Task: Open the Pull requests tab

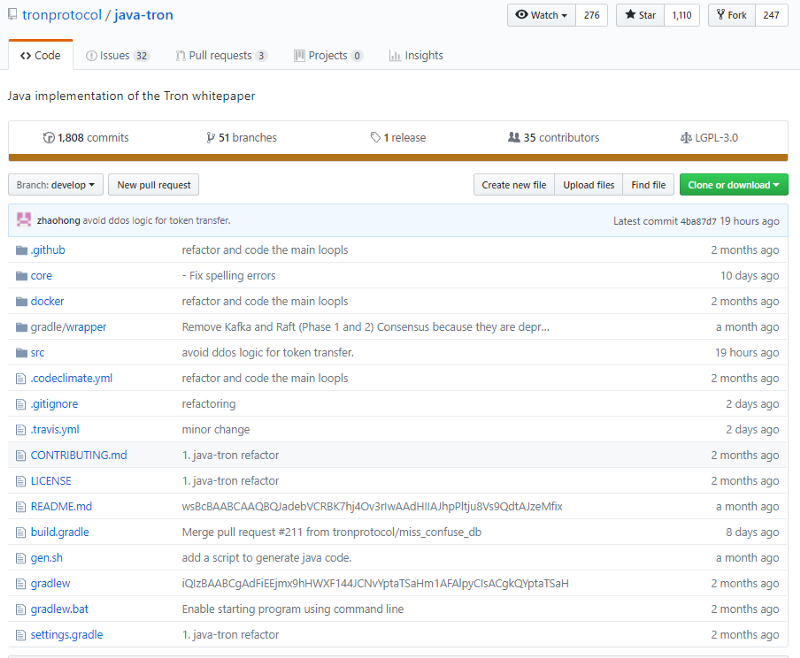Action: click(220, 56)
